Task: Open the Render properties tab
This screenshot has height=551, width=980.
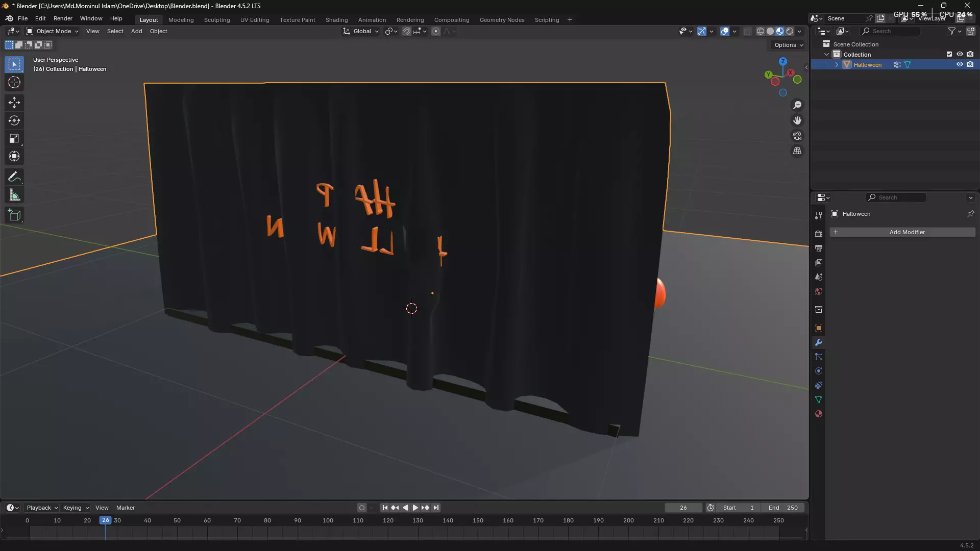Action: [x=819, y=234]
